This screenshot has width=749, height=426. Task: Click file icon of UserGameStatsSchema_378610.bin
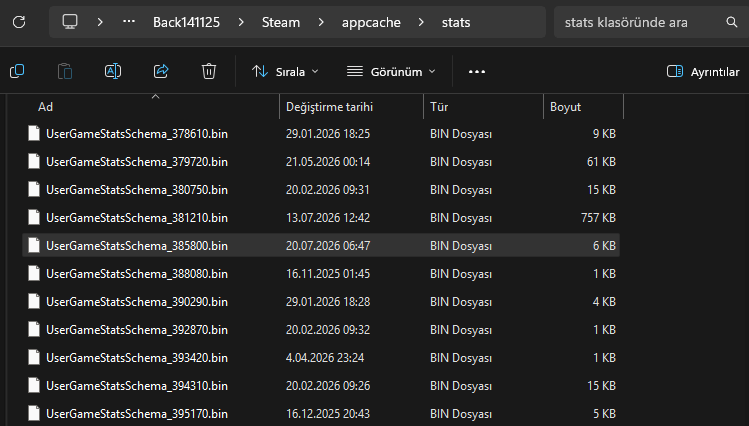34,133
